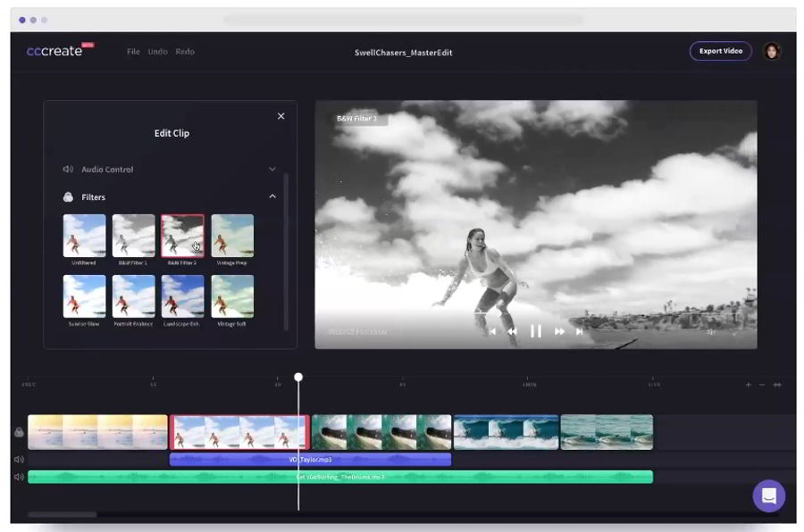804x532 pixels.
Task: Select the B&W Filter 2 thumbnail
Action: [182, 236]
